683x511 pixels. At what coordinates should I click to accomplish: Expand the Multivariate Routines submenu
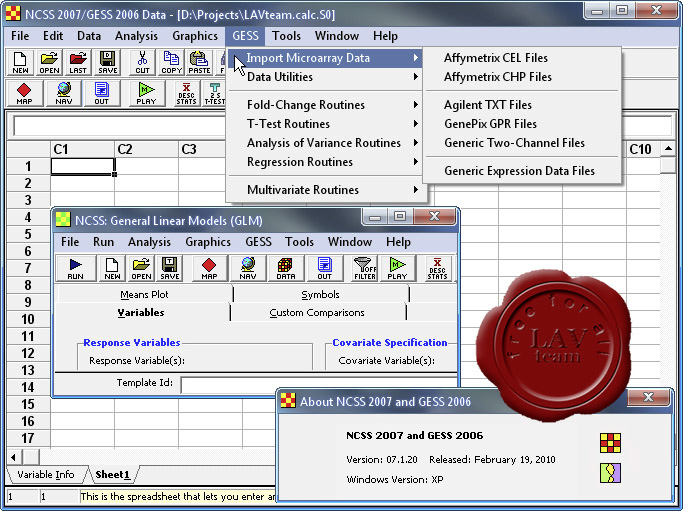click(325, 190)
